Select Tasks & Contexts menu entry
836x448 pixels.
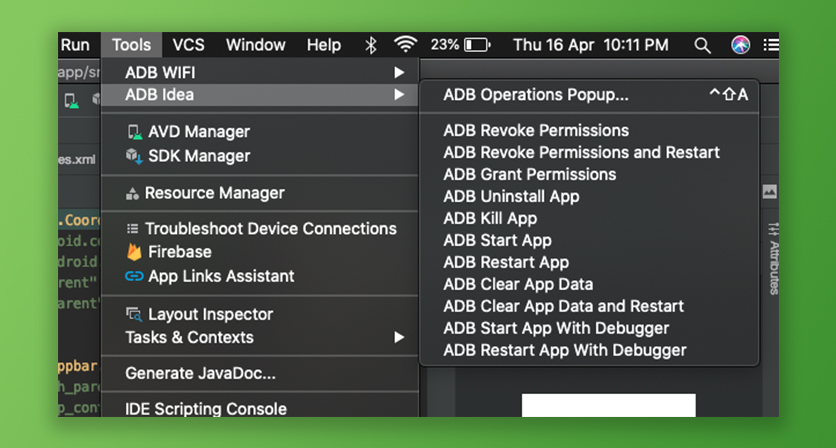click(260, 338)
